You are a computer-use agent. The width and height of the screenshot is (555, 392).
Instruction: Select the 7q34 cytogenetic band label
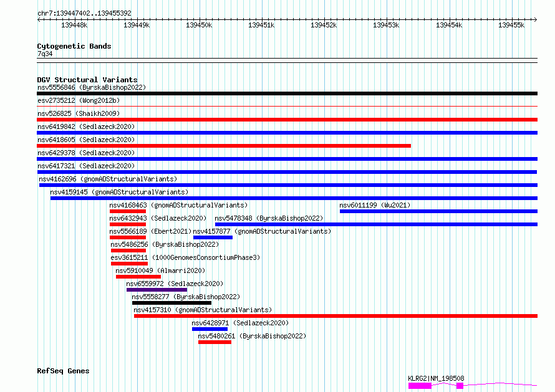45,54
